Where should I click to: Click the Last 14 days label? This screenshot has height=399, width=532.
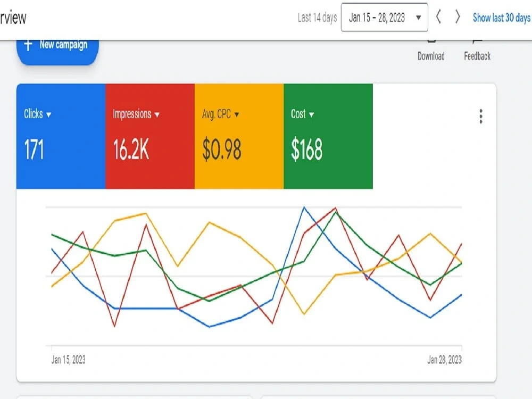coord(317,18)
